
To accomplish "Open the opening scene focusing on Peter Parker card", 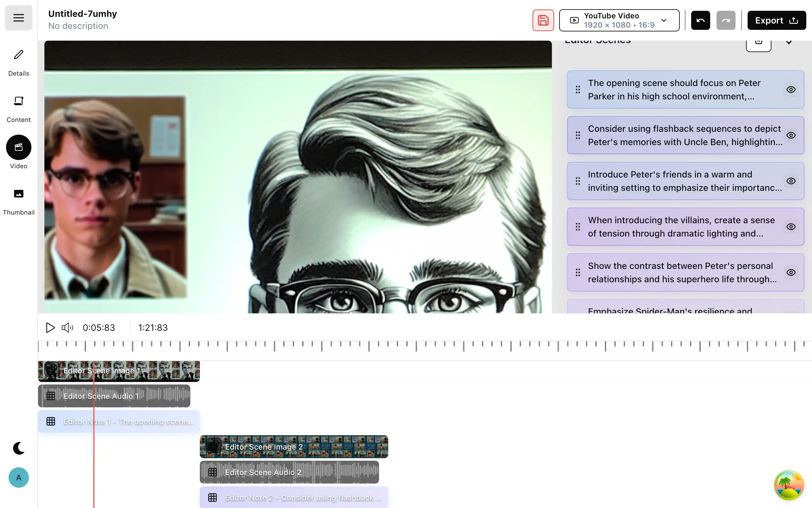I will click(x=685, y=90).
